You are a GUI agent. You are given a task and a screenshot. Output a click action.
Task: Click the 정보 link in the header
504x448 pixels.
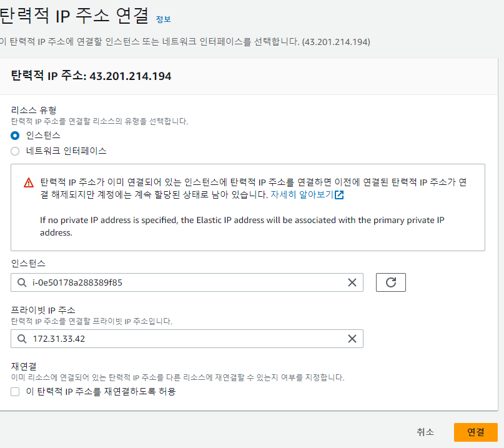[x=162, y=19]
